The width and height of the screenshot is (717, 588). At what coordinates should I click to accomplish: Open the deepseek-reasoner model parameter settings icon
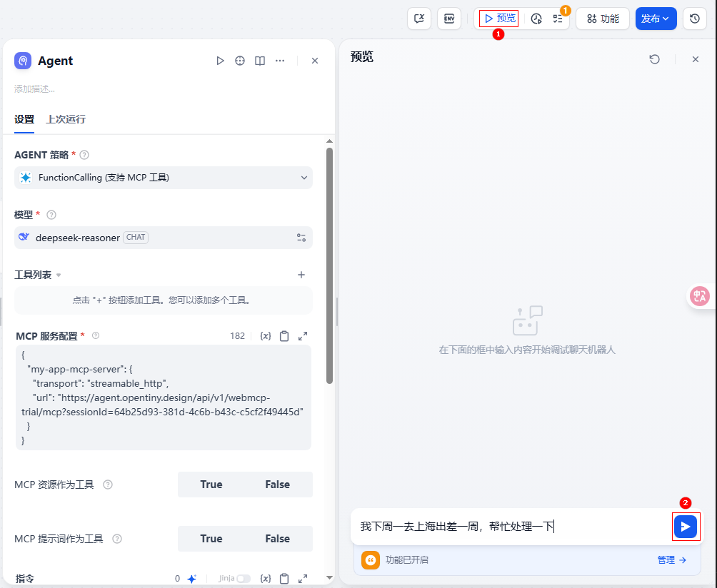pyautogui.click(x=301, y=238)
